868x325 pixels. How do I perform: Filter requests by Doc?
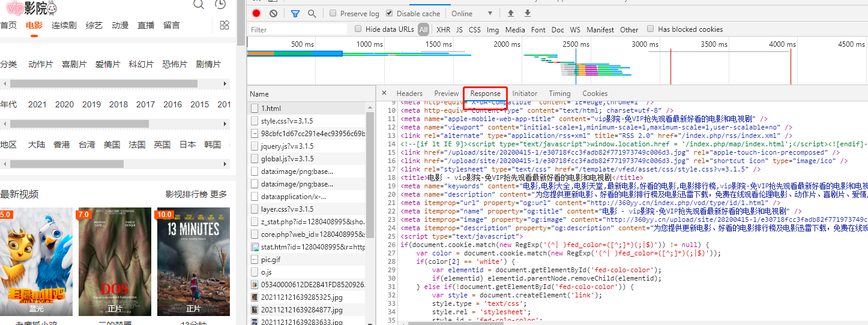558,29
